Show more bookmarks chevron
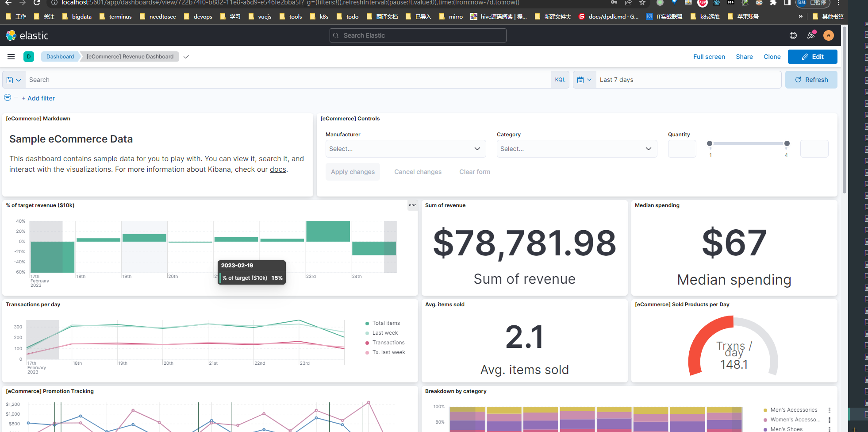This screenshot has width=868, height=432. click(x=800, y=16)
